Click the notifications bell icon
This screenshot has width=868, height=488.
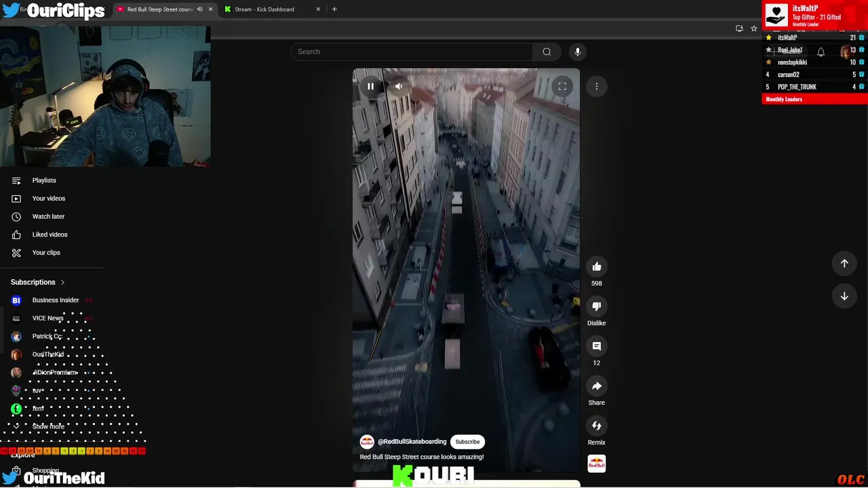821,52
